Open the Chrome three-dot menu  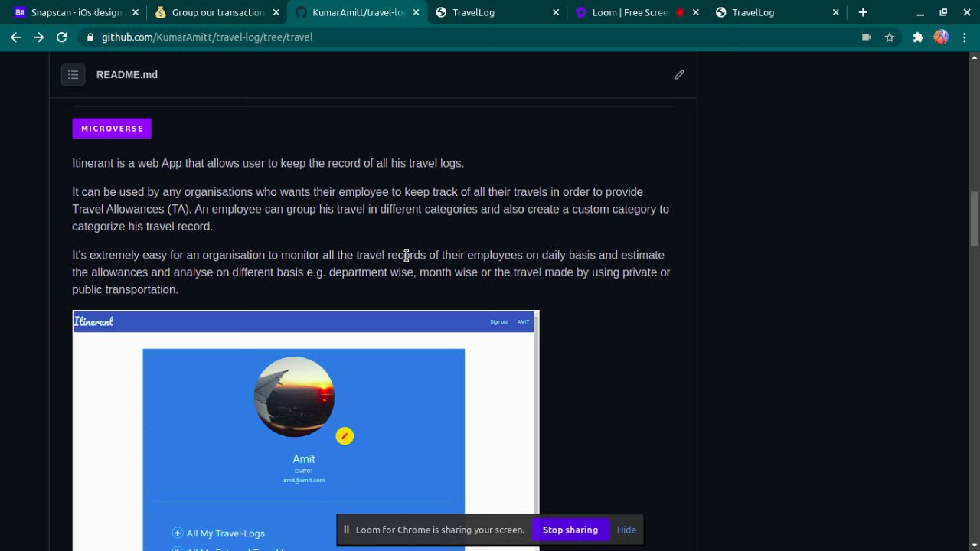coord(964,37)
